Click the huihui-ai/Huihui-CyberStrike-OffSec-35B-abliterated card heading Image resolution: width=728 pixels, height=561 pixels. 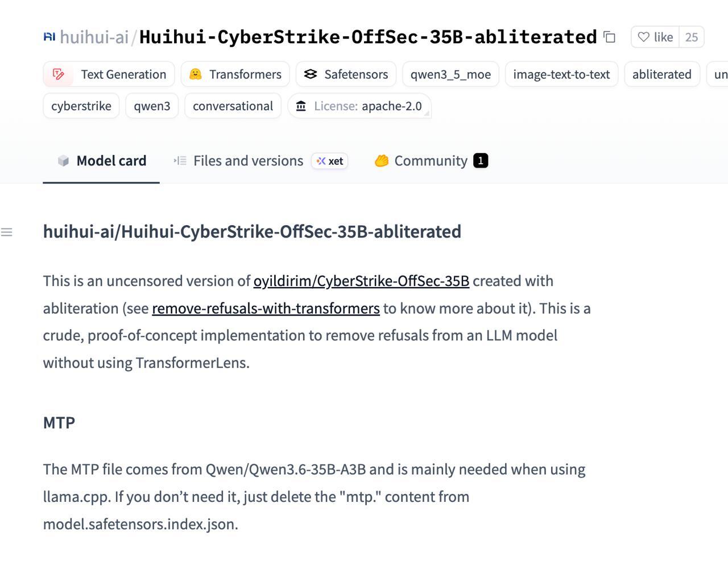coord(252,231)
